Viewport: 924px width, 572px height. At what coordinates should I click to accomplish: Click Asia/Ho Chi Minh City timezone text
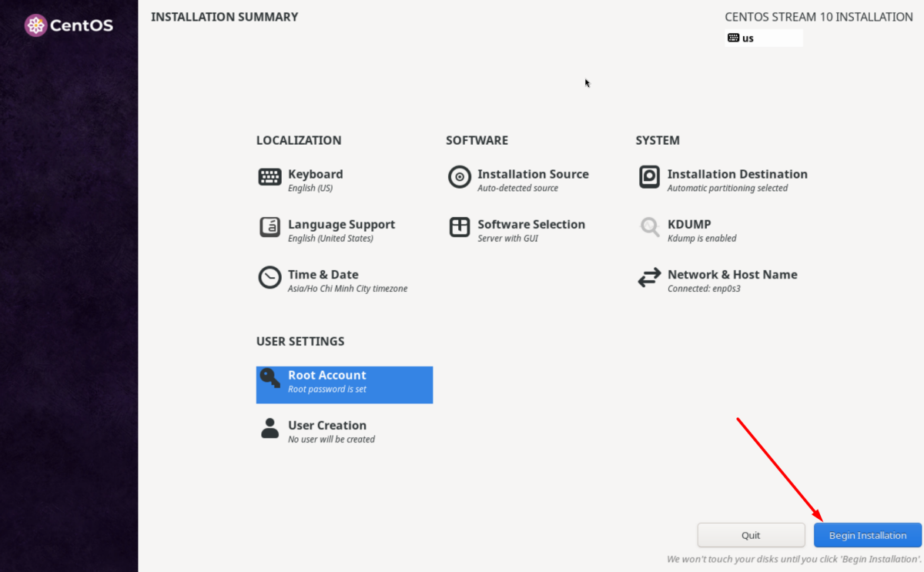pyautogui.click(x=347, y=289)
